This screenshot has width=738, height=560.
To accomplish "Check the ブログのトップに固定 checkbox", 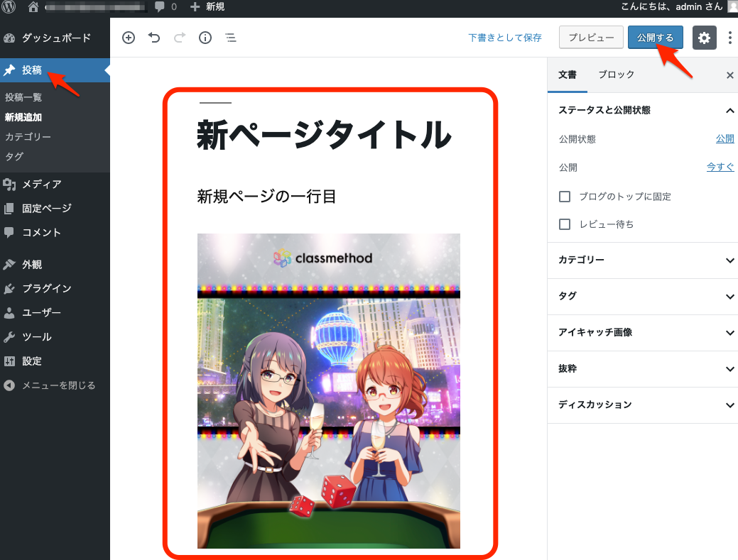I will (x=565, y=197).
